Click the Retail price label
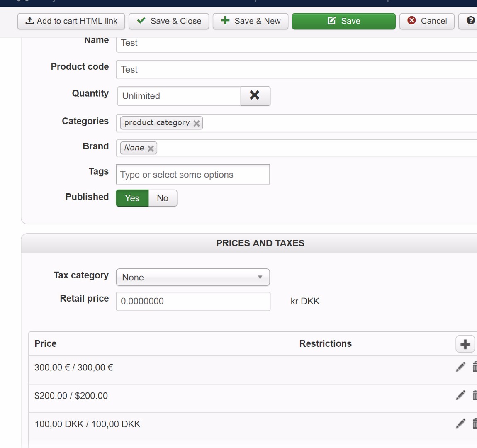 point(84,299)
